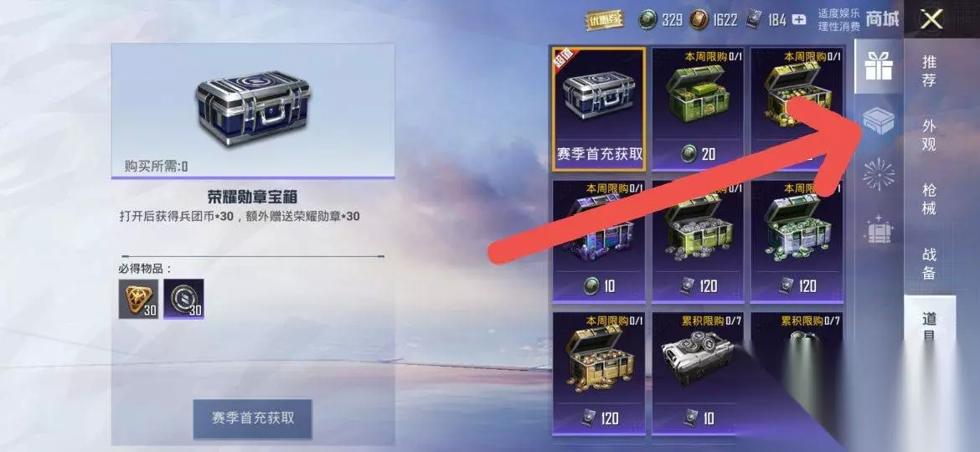Screen dimensions: 980x452
Task: Select the purple chest priced 10 coins
Action: 600,242
